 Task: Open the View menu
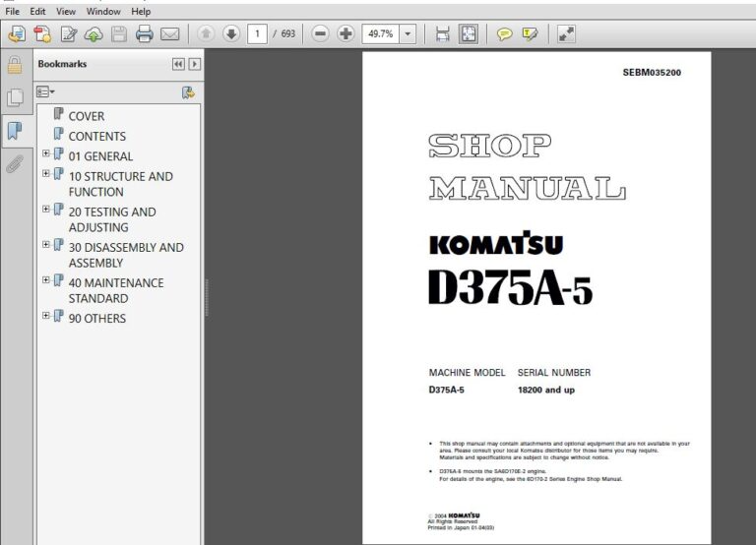pyautogui.click(x=66, y=11)
